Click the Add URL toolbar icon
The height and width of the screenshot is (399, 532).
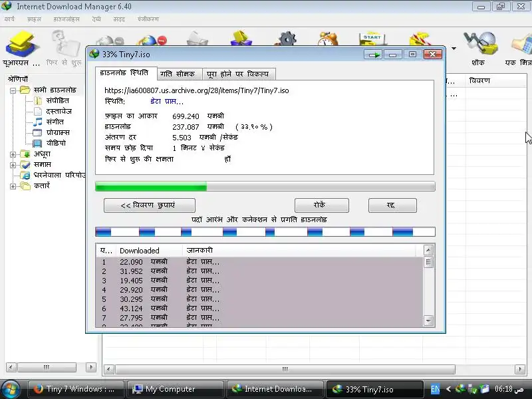point(22,44)
